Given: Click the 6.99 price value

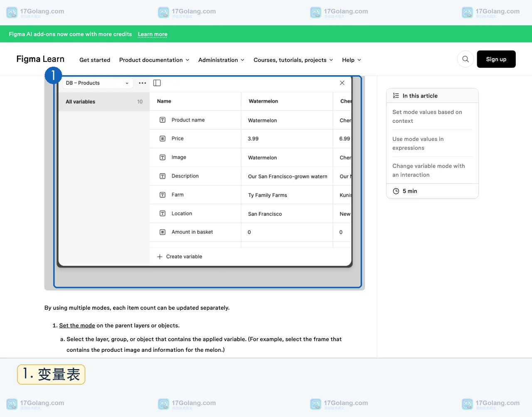Looking at the screenshot, I should 345,139.
